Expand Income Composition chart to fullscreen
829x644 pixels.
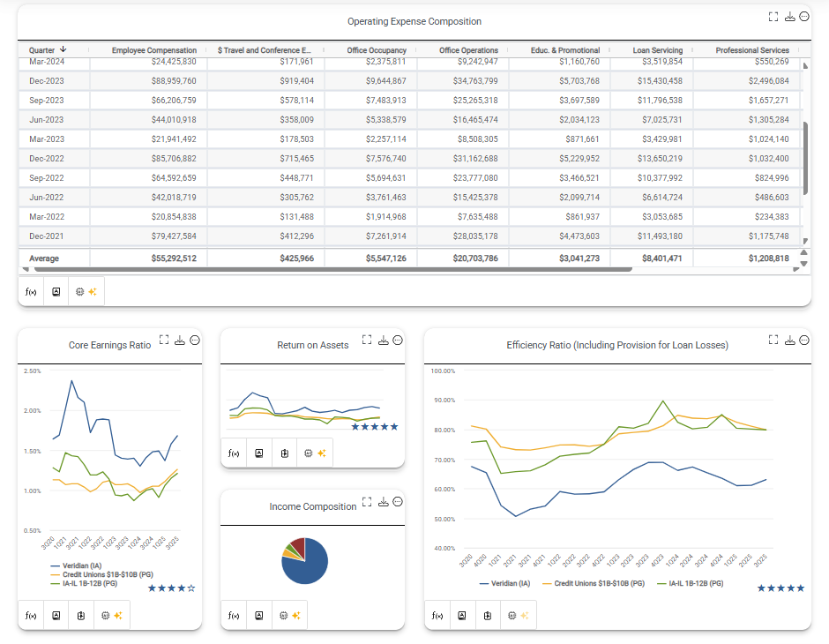(367, 502)
